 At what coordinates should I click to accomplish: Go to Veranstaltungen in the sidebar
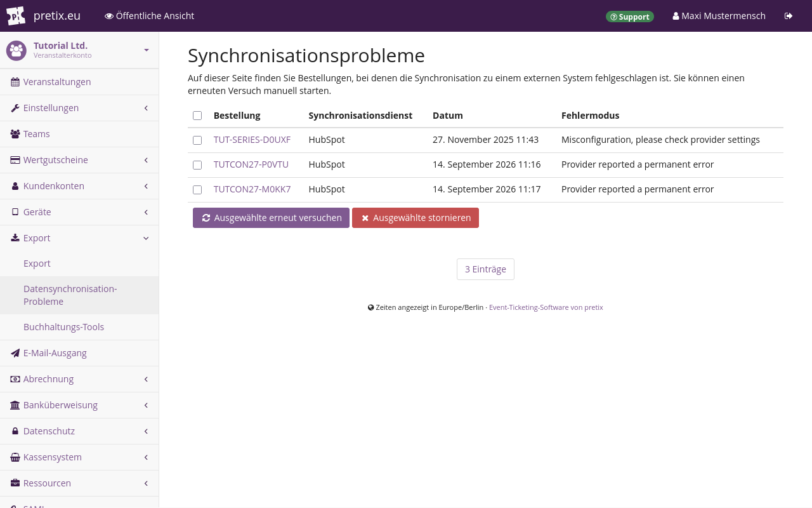pyautogui.click(x=79, y=82)
